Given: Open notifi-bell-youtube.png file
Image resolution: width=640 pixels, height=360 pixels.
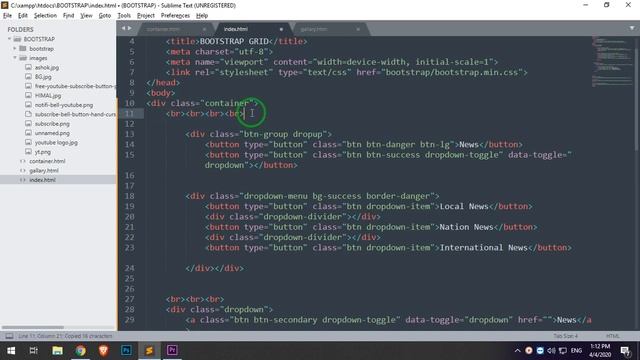Looking at the screenshot, I should pos(64,105).
